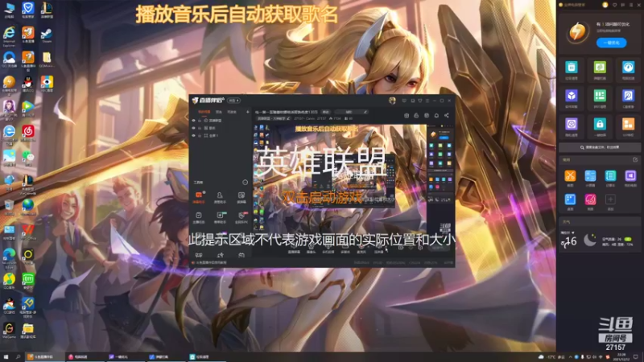The height and width of the screenshot is (362, 644).
Task: Open the trash-can cleanup tool in the sidebar
Action: coord(572,69)
